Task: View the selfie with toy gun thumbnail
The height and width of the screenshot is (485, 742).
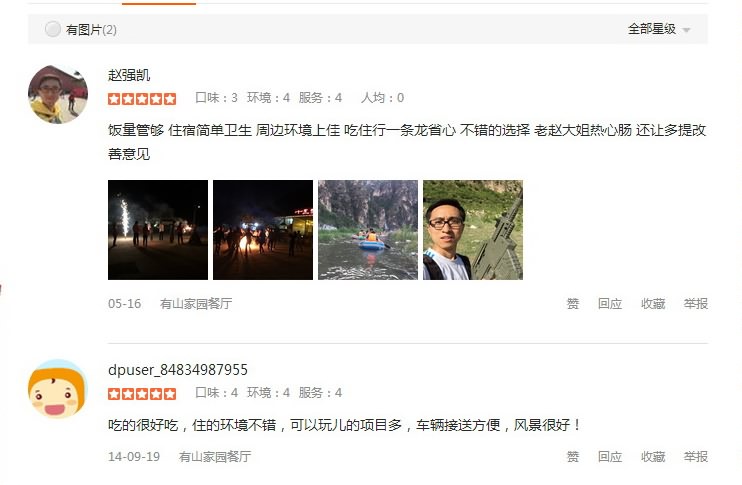Action: (473, 230)
